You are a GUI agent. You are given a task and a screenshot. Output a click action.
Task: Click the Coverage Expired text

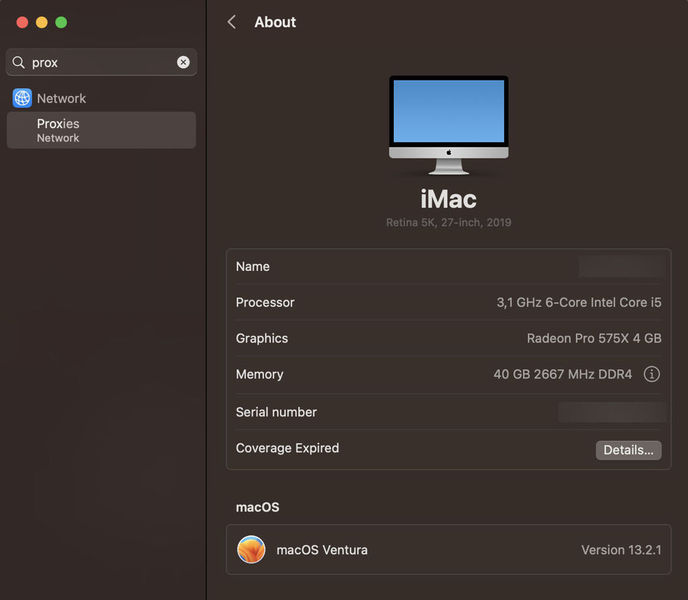coord(287,448)
